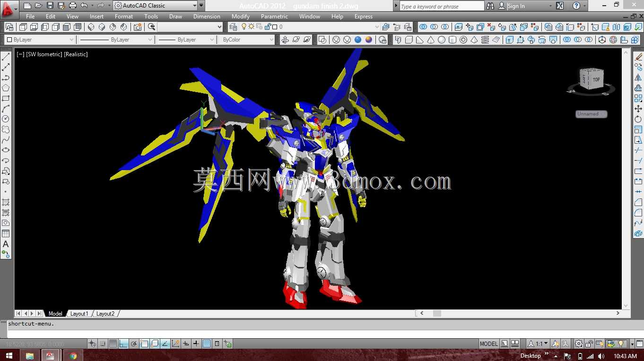Open the Windows Start button
644x361 pixels.
(x=9, y=355)
